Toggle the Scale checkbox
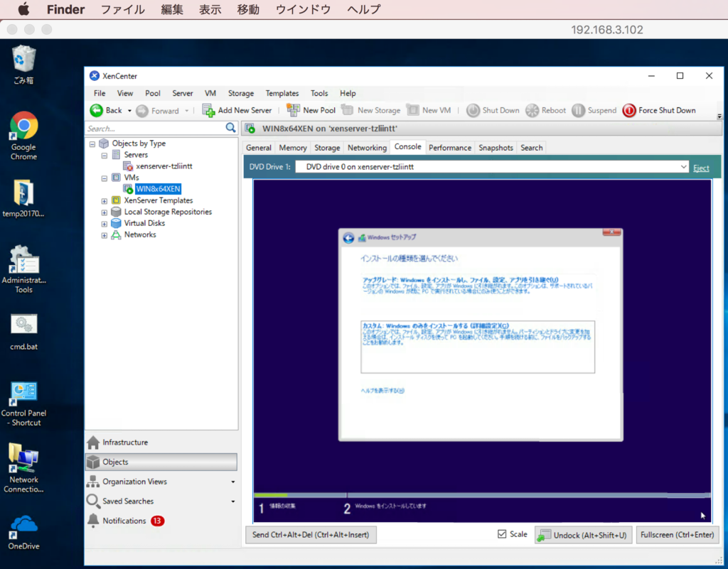Image resolution: width=728 pixels, height=569 pixels. click(502, 534)
